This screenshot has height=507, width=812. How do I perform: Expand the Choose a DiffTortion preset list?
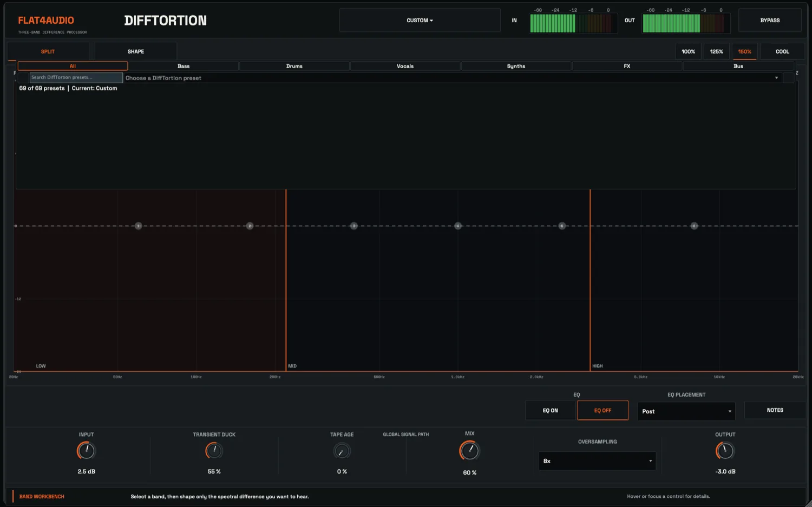tap(452, 78)
